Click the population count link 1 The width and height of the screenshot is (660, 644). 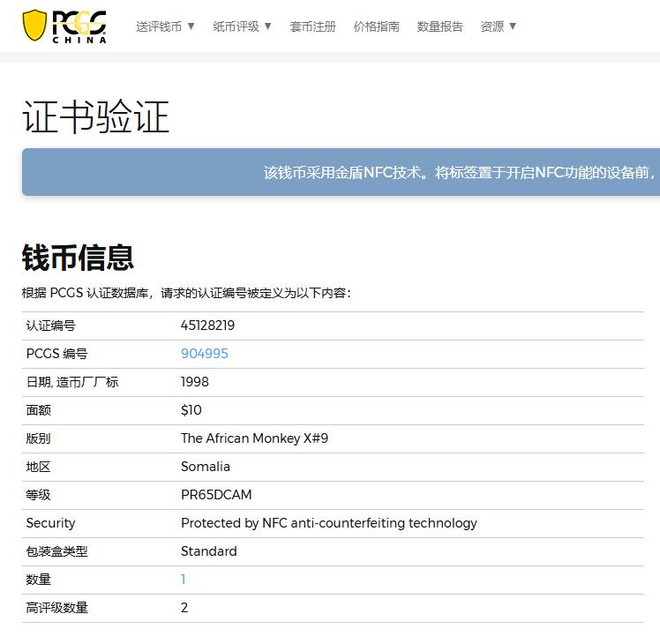(x=184, y=580)
